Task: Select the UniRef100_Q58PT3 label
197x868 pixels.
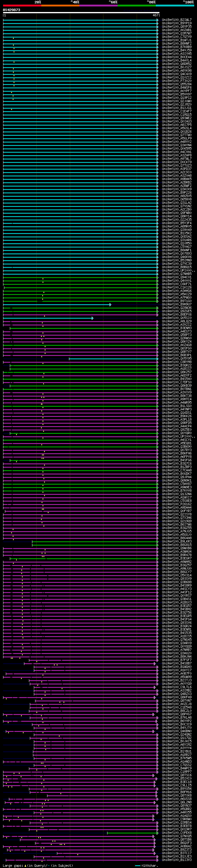Action: click(177, 335)
